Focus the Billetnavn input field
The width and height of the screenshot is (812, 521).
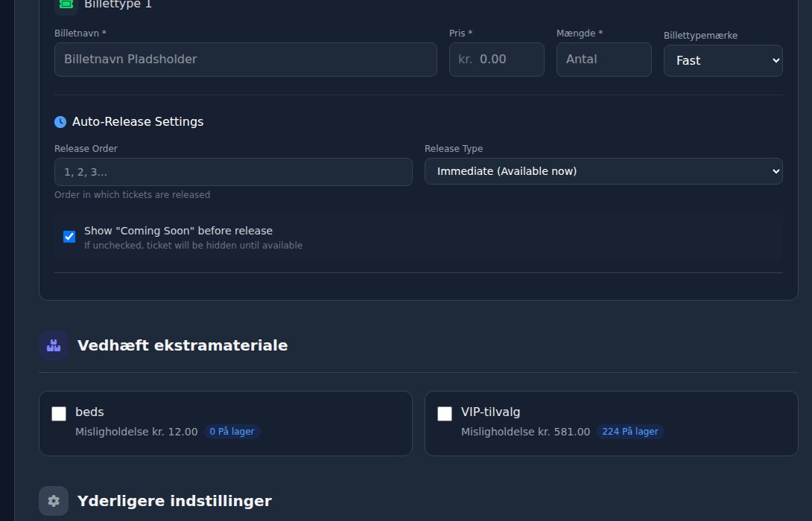point(246,60)
